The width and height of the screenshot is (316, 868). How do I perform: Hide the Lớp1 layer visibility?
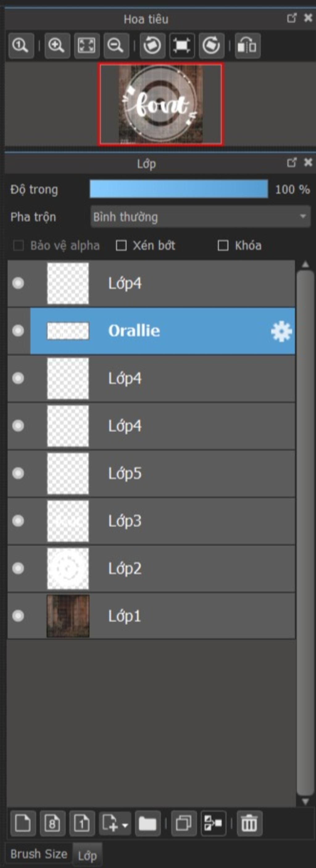pyautogui.click(x=18, y=616)
